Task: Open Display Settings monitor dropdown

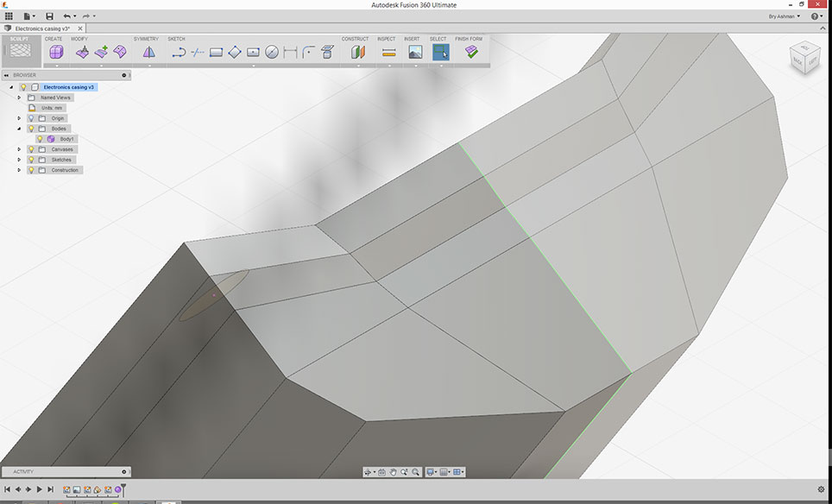Action: pos(432,472)
